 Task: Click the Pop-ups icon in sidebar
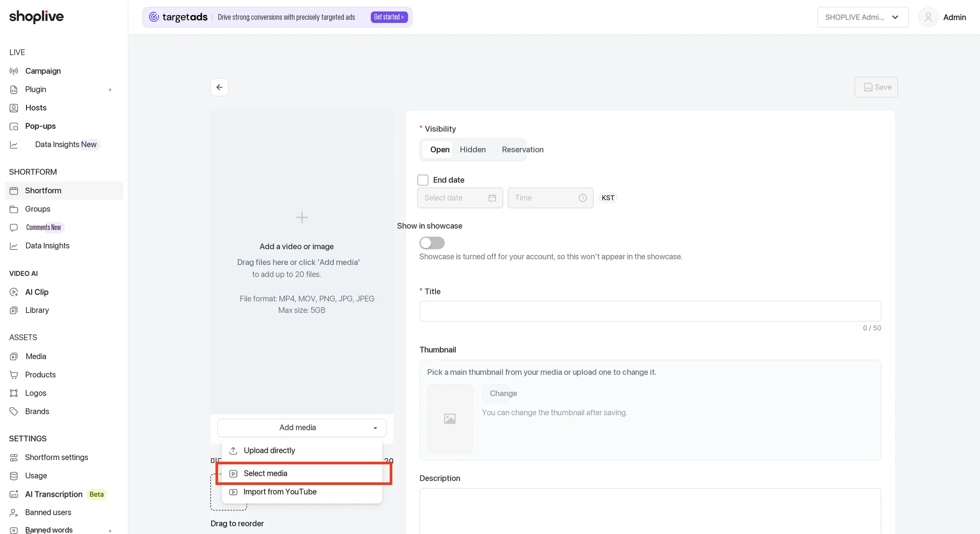[x=14, y=126]
